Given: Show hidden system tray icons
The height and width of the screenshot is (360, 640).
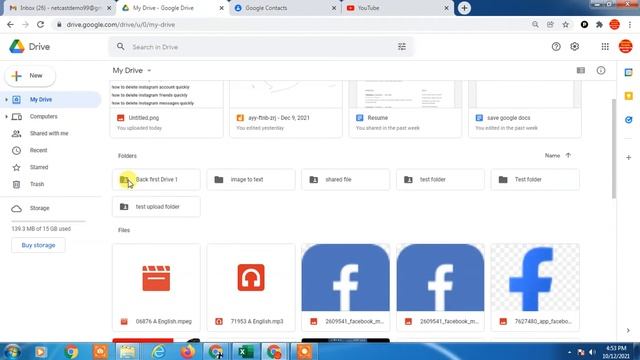Looking at the screenshot, I should point(569,352).
